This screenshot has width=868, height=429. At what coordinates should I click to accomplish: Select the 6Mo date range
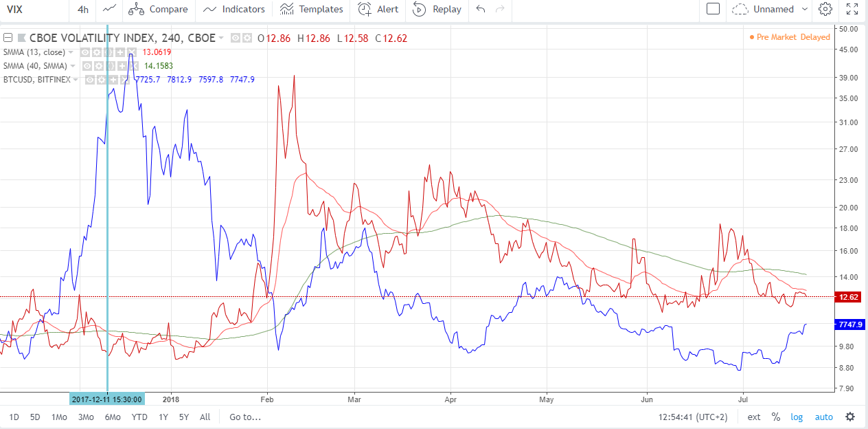[x=113, y=417]
